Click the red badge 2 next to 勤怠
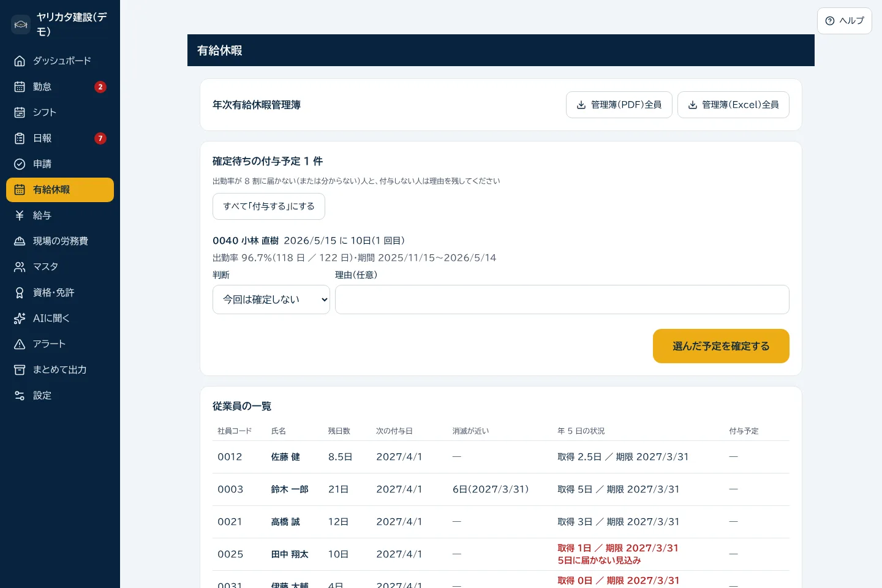This screenshot has height=588, width=882. point(100,87)
